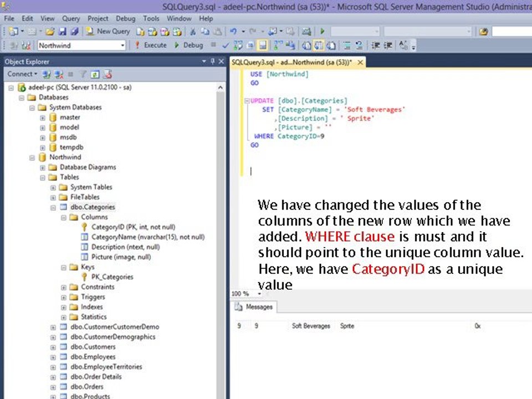Click the green Start arrow icon
This screenshot has height=399, width=532.
pos(323,32)
